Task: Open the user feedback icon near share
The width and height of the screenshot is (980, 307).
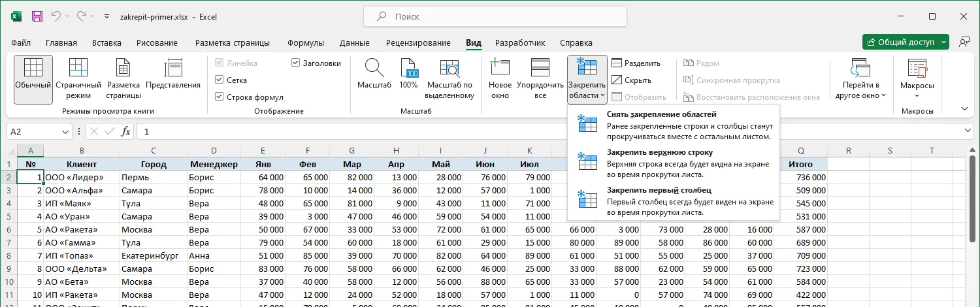Action: coord(964,42)
